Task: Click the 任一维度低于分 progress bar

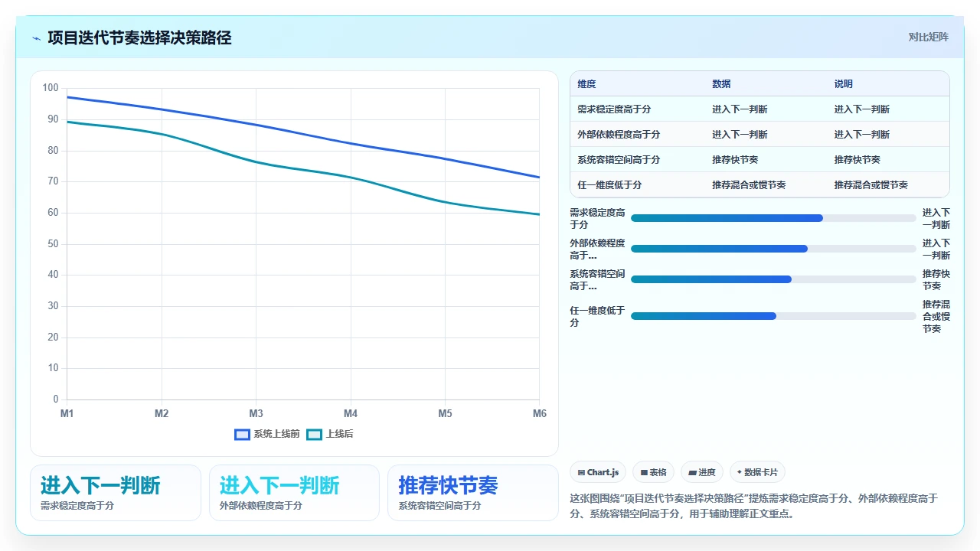Action: click(x=773, y=316)
